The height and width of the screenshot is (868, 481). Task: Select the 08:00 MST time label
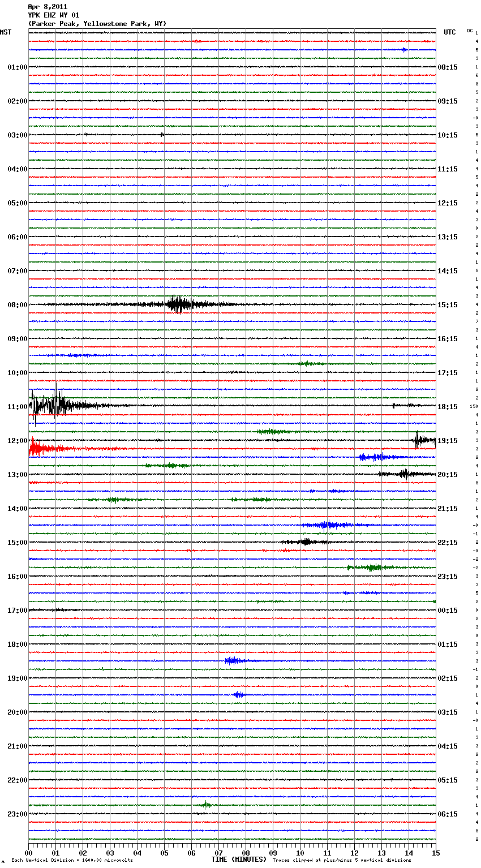point(18,305)
